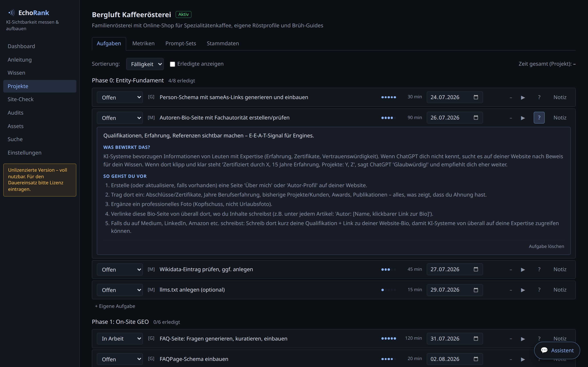The height and width of the screenshot is (367, 588).
Task: Start timer for Wikidata-Eintrag task
Action: click(523, 269)
